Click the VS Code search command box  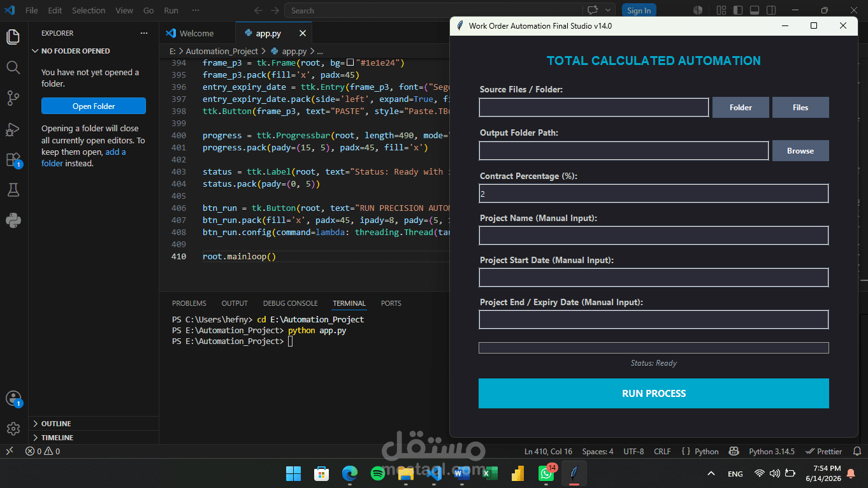coord(433,10)
